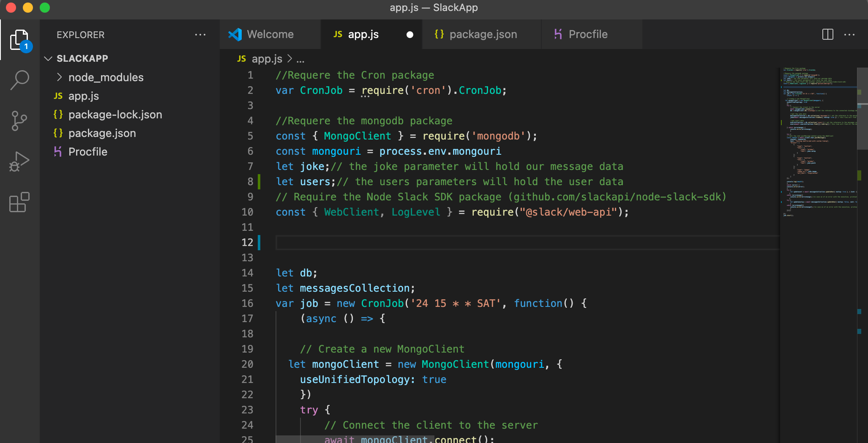Switch to the Welcome tab
Viewport: 868px width, 443px height.
[270, 34]
